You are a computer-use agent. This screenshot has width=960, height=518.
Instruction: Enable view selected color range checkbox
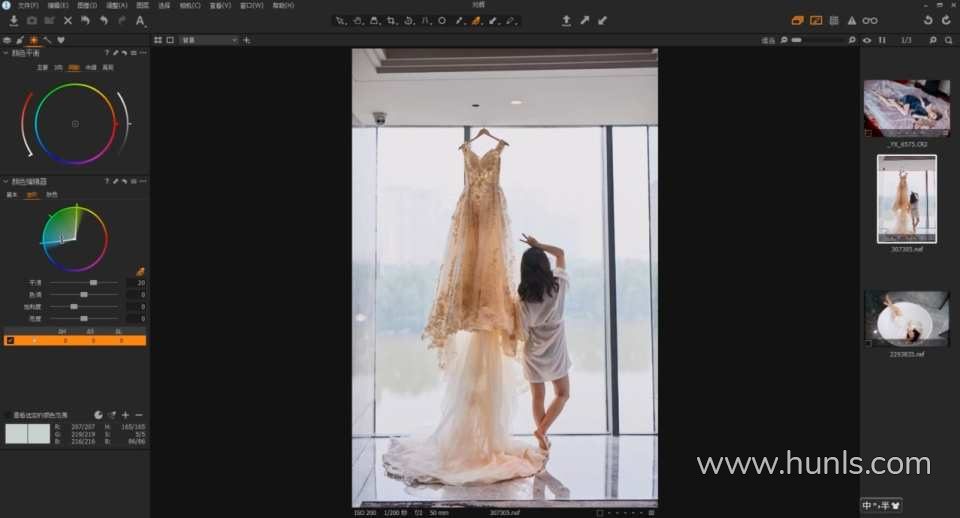click(8, 415)
